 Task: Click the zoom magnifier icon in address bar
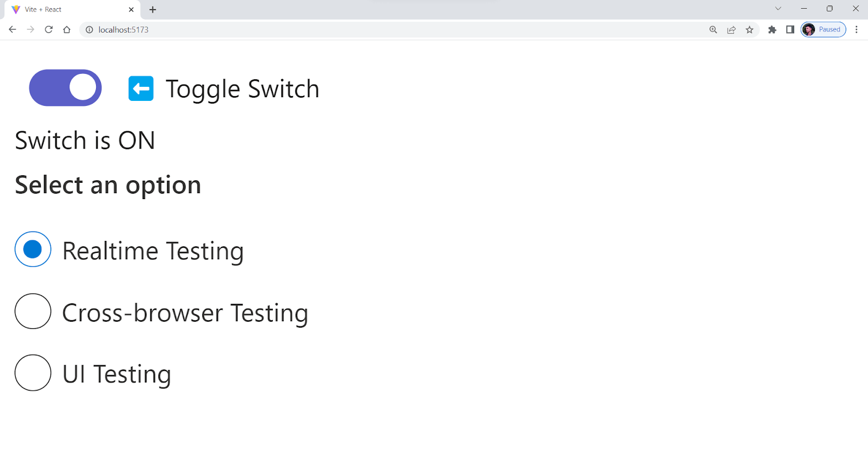click(x=712, y=30)
